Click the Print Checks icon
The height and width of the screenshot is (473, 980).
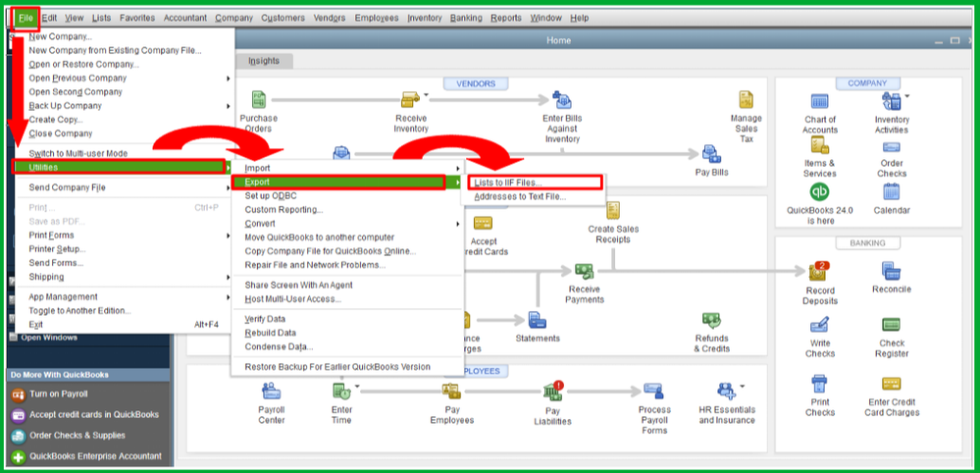pyautogui.click(x=819, y=383)
